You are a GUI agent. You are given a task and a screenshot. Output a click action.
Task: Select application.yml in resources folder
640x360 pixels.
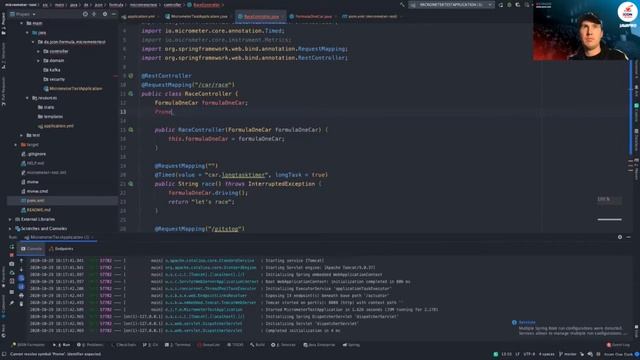click(56, 126)
